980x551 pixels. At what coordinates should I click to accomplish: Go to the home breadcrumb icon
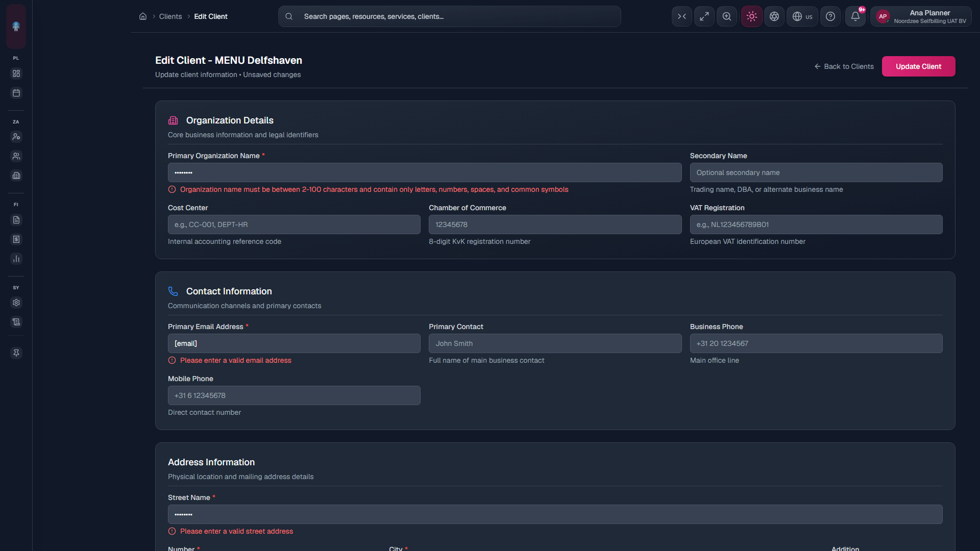tap(143, 16)
